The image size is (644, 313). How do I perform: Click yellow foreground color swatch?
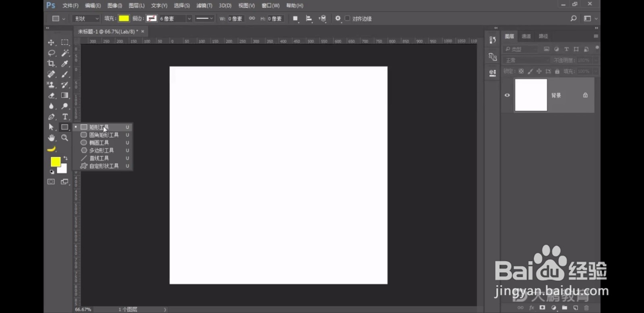coord(56,162)
